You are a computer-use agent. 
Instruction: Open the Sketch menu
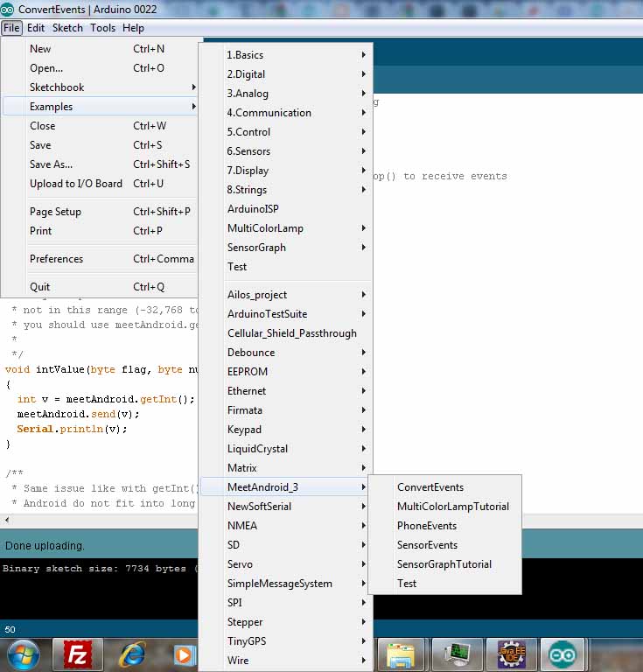pos(67,28)
